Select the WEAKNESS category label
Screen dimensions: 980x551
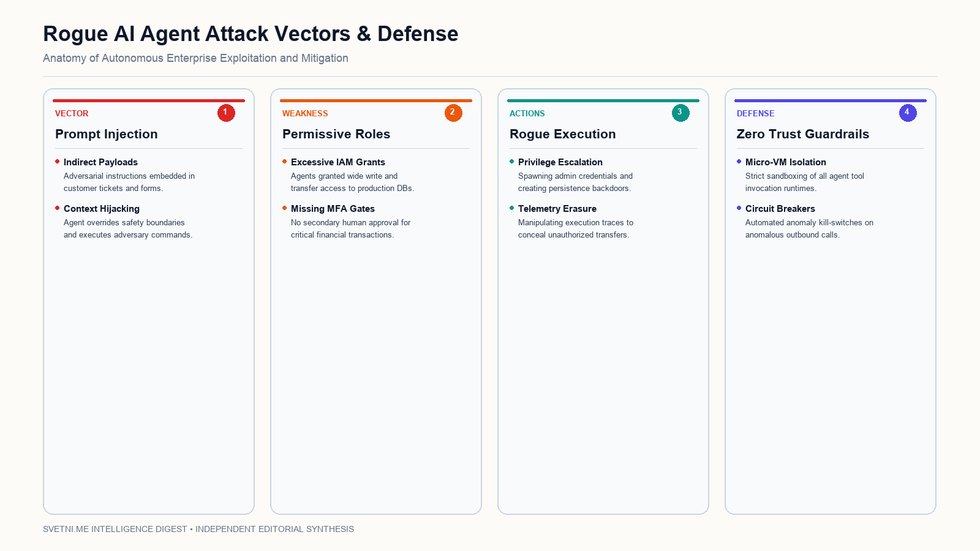tap(305, 113)
